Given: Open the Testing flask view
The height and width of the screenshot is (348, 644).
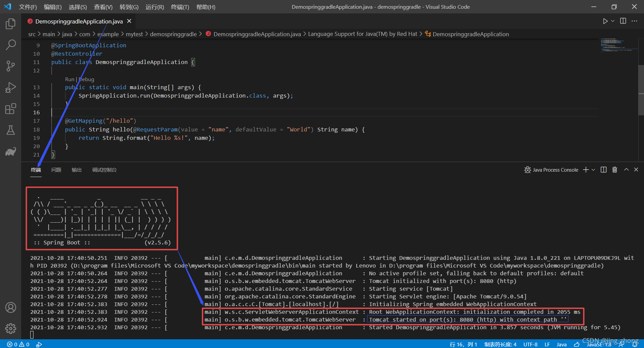Looking at the screenshot, I should [x=10, y=130].
